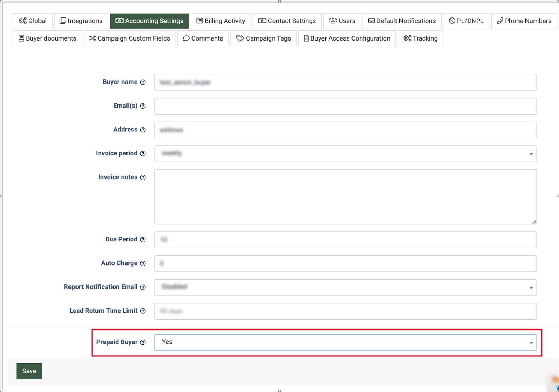Click help icon next to Invoice period
This screenshot has height=392, width=559.
click(x=143, y=153)
